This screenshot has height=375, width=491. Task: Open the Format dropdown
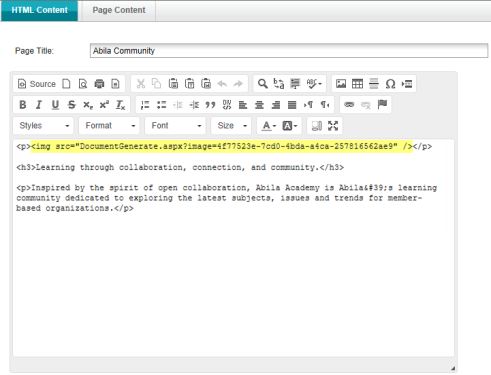click(109, 126)
